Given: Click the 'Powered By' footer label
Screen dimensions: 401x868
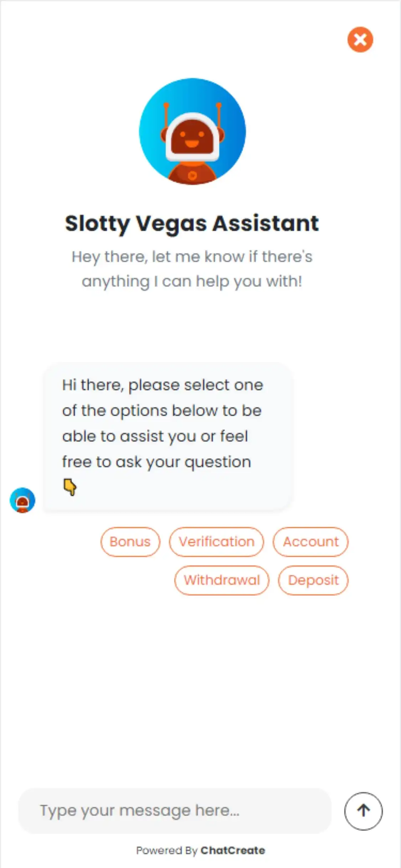Looking at the screenshot, I should pyautogui.click(x=166, y=851).
